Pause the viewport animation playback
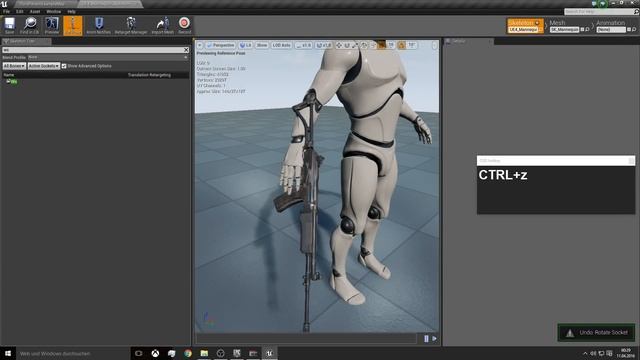Screen dimensions: 640x360 426,338
